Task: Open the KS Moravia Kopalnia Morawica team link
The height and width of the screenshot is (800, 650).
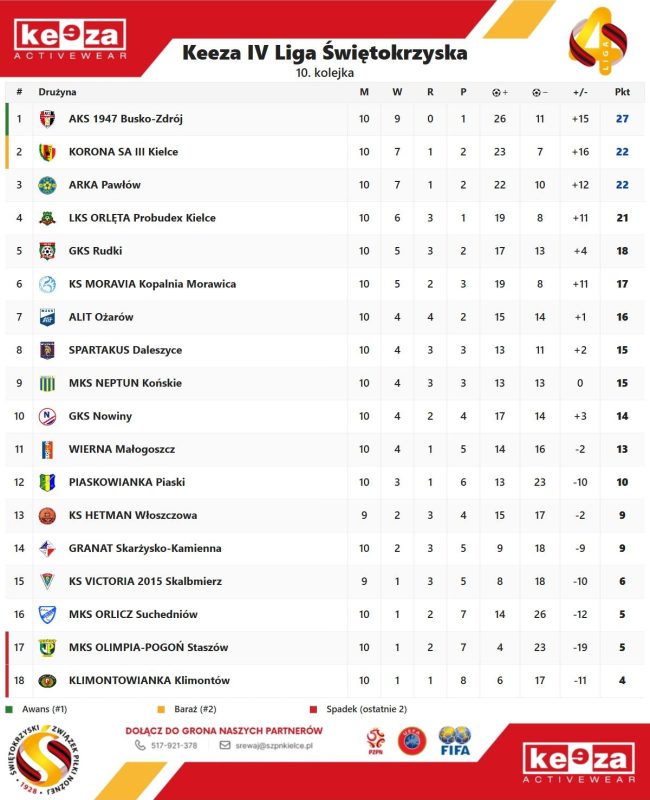Action: (x=152, y=284)
